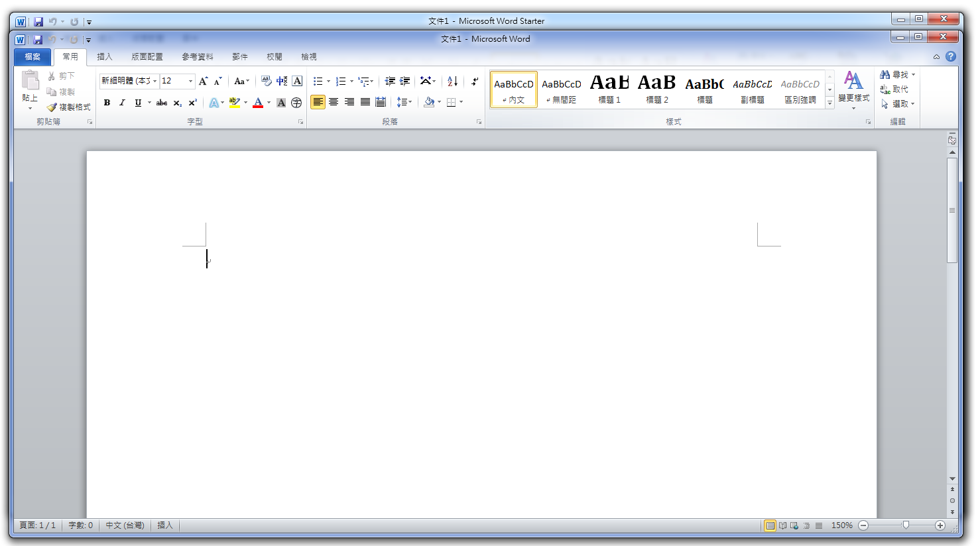
Task: Open line spacing dropdown
Action: point(404,102)
